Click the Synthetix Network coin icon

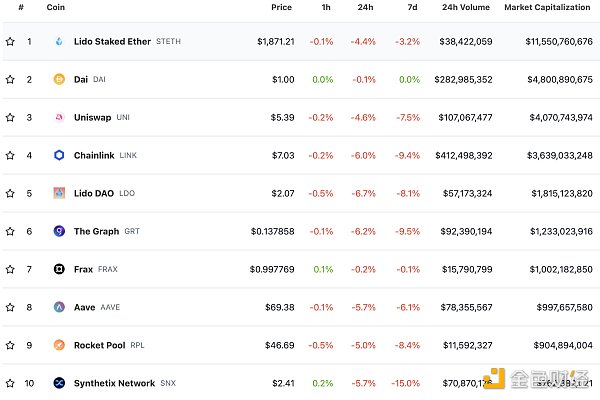point(59,383)
